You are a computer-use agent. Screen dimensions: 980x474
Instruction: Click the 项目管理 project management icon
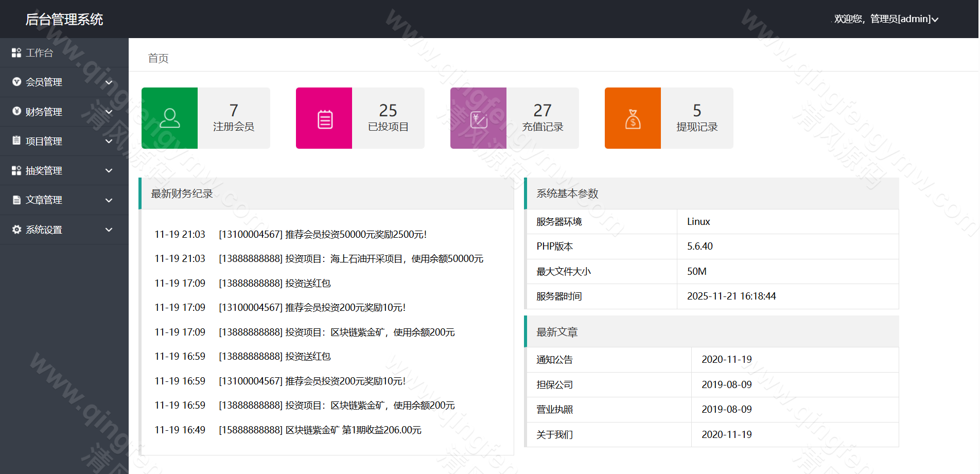tap(15, 141)
